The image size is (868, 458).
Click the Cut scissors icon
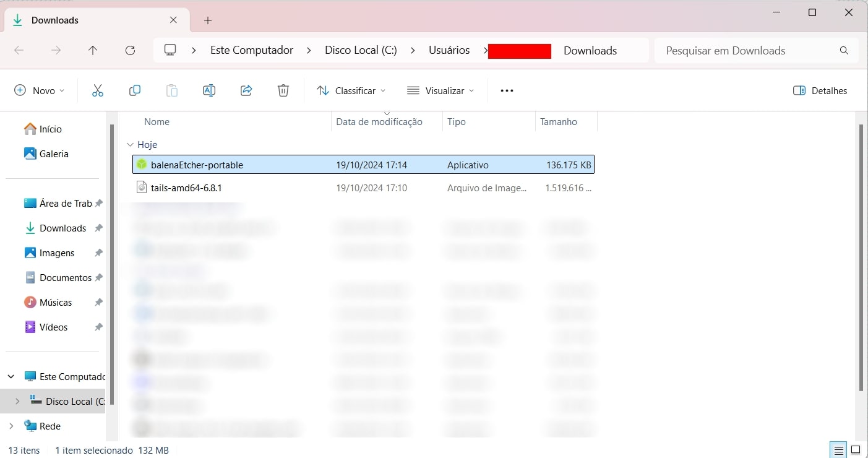pyautogui.click(x=97, y=90)
